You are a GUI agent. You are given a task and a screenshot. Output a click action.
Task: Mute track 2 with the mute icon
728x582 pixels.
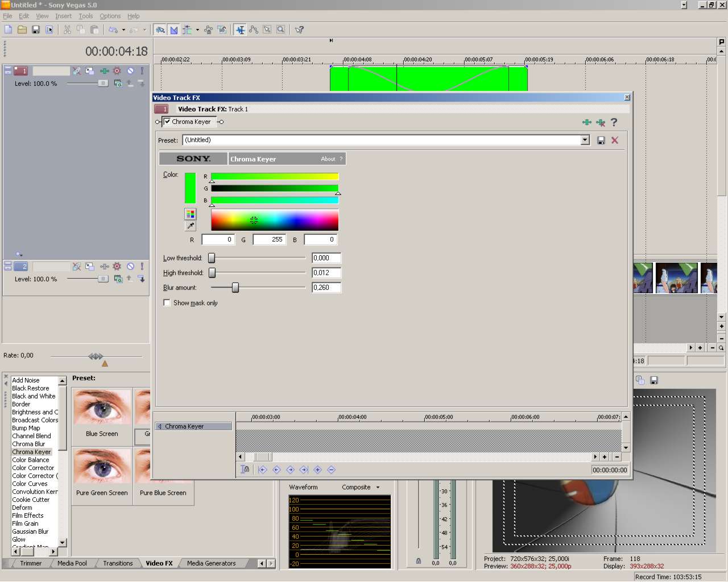tap(130, 267)
